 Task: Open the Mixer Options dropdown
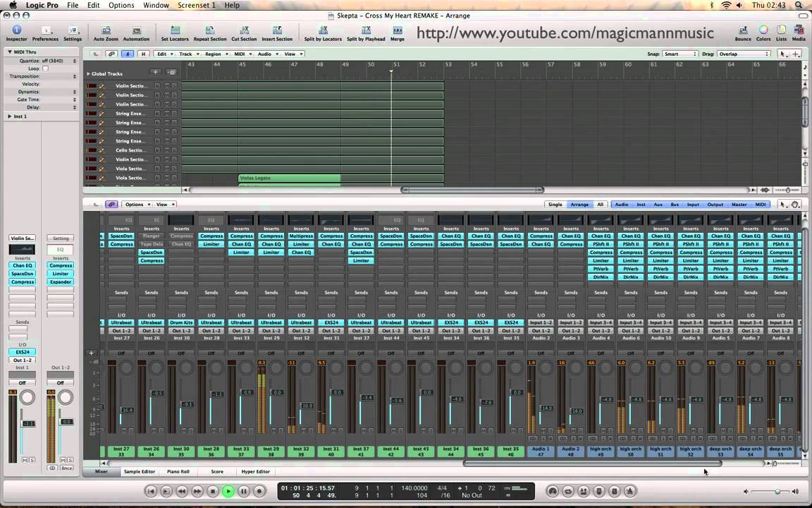(x=137, y=204)
